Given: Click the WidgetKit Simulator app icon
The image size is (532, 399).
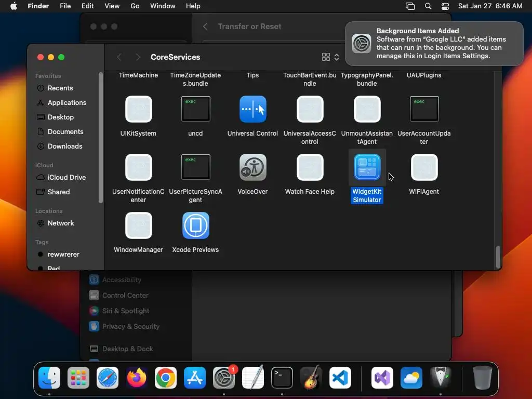Looking at the screenshot, I should [367, 167].
